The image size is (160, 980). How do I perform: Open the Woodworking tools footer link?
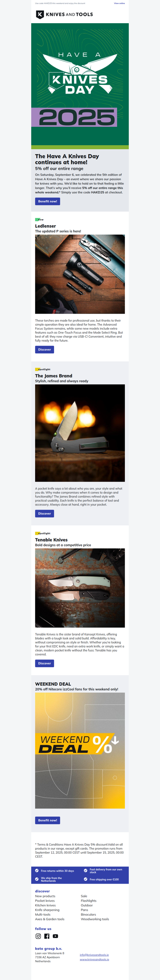pyautogui.click(x=95, y=919)
